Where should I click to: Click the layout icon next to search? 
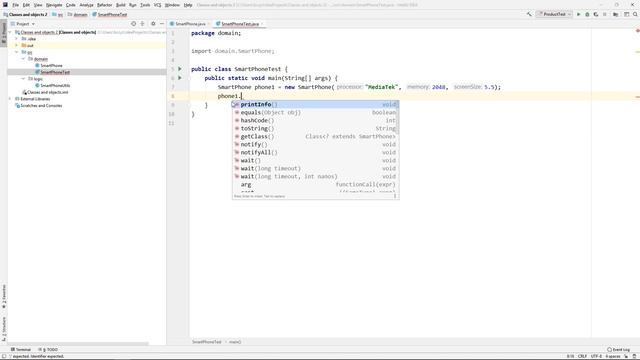(627, 14)
